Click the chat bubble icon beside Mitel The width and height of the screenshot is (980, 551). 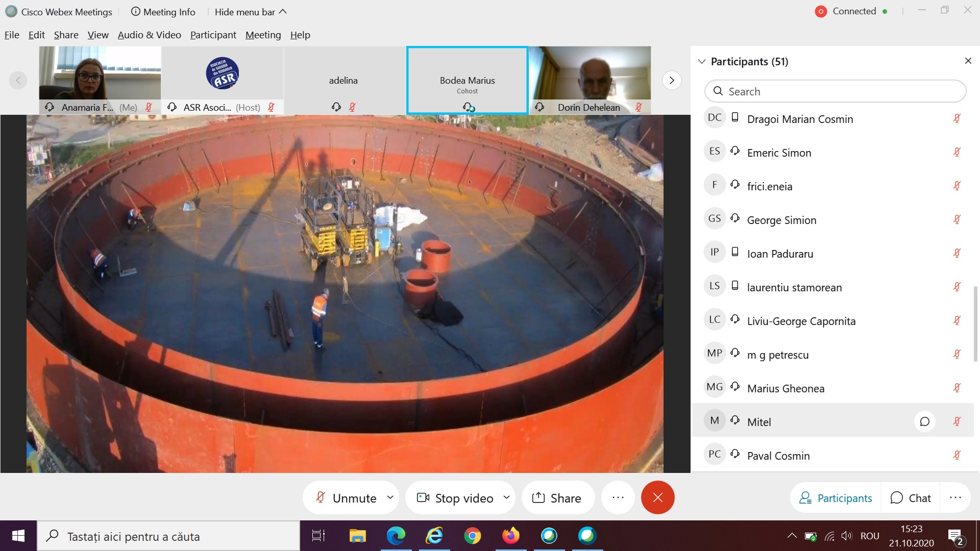[924, 421]
